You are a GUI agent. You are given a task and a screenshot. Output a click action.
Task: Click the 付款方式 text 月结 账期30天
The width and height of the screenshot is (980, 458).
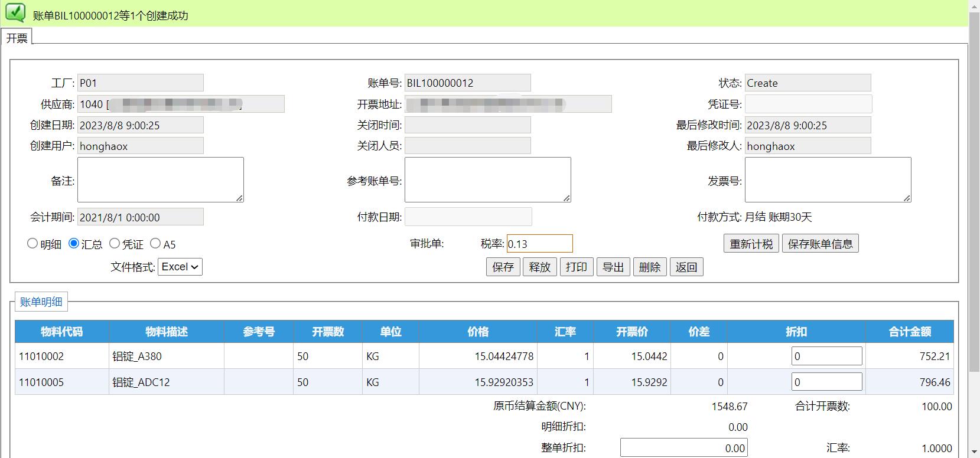click(x=779, y=217)
